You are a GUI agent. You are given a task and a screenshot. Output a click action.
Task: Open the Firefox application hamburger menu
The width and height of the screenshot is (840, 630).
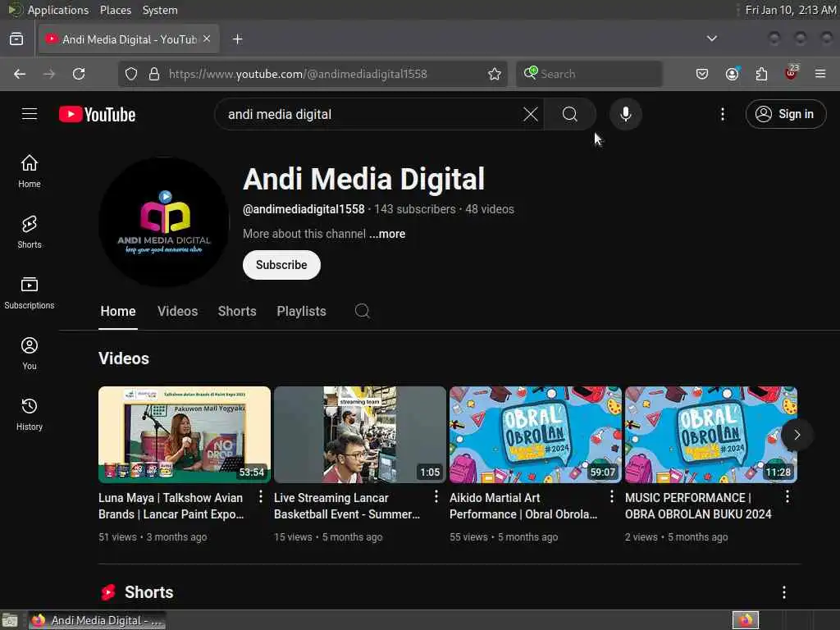coord(820,74)
